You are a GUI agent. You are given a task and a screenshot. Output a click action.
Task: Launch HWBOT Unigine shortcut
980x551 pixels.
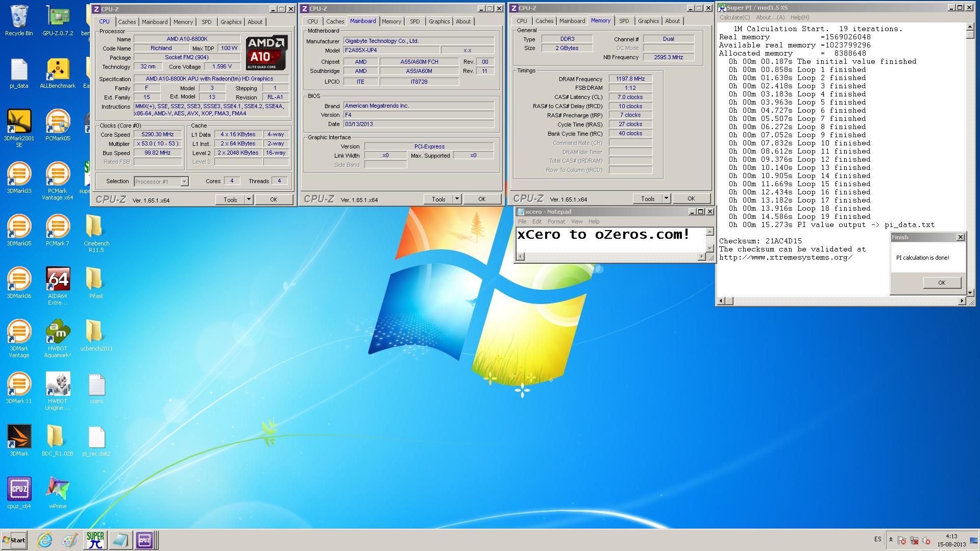(58, 391)
